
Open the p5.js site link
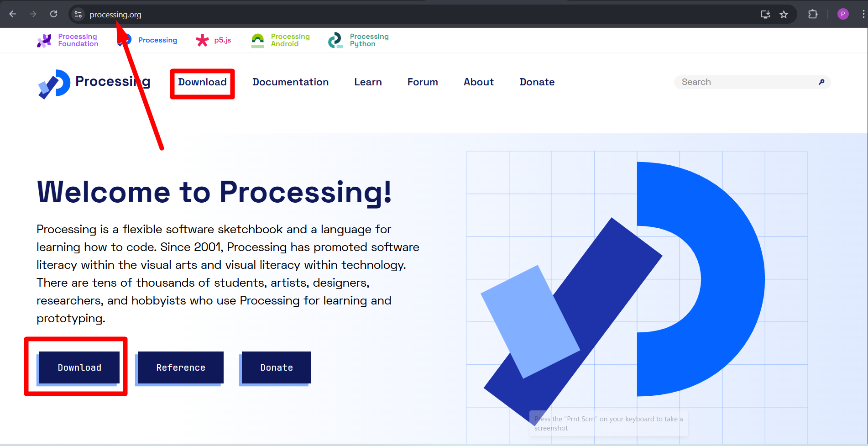(223, 40)
